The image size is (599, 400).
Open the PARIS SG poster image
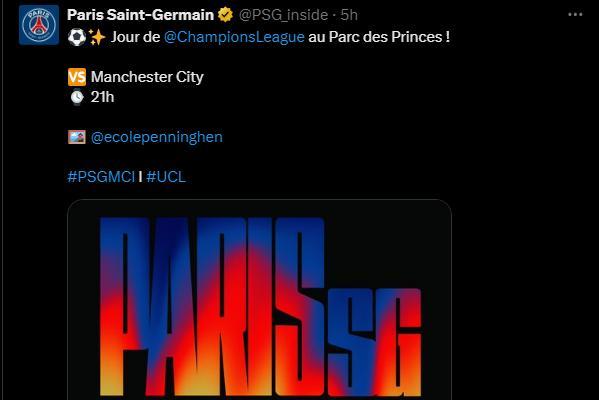point(259,300)
